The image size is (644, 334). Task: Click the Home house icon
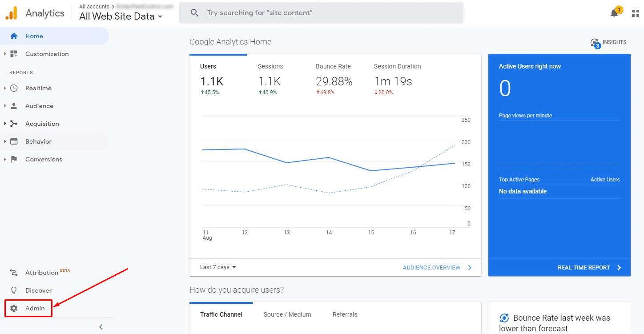[x=14, y=36]
